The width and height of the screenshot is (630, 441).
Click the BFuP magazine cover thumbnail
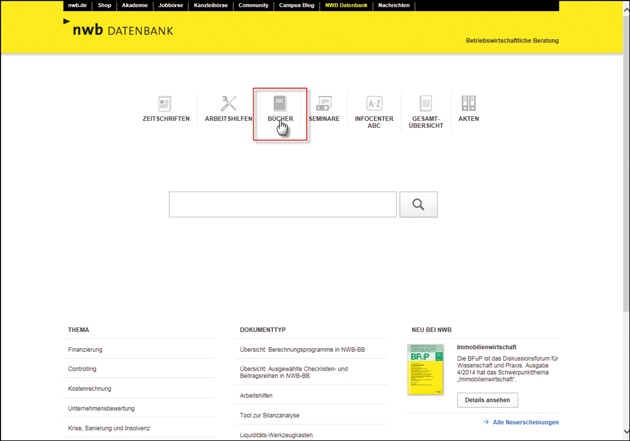click(426, 369)
